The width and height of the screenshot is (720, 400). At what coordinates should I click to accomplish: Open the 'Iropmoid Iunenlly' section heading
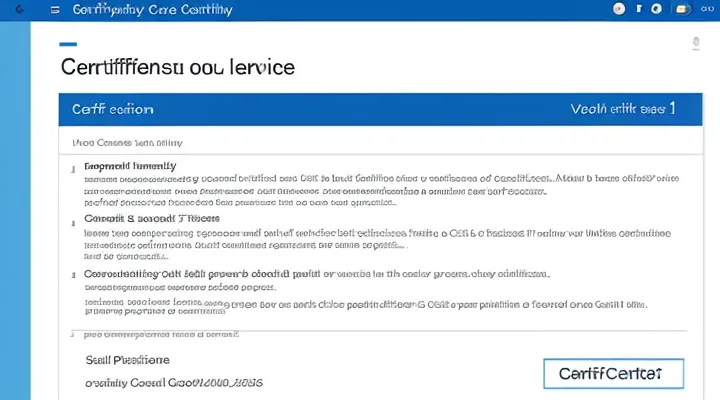click(131, 166)
